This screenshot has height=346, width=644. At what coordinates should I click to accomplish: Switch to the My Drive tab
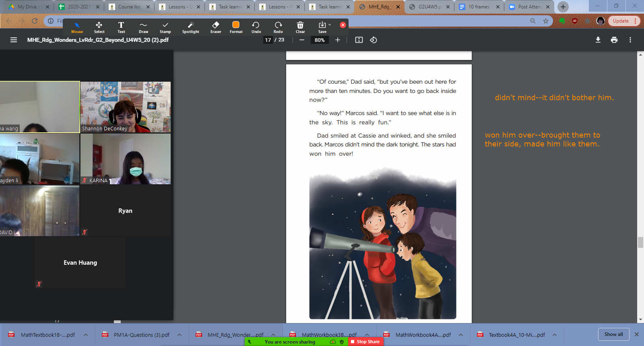[28, 7]
